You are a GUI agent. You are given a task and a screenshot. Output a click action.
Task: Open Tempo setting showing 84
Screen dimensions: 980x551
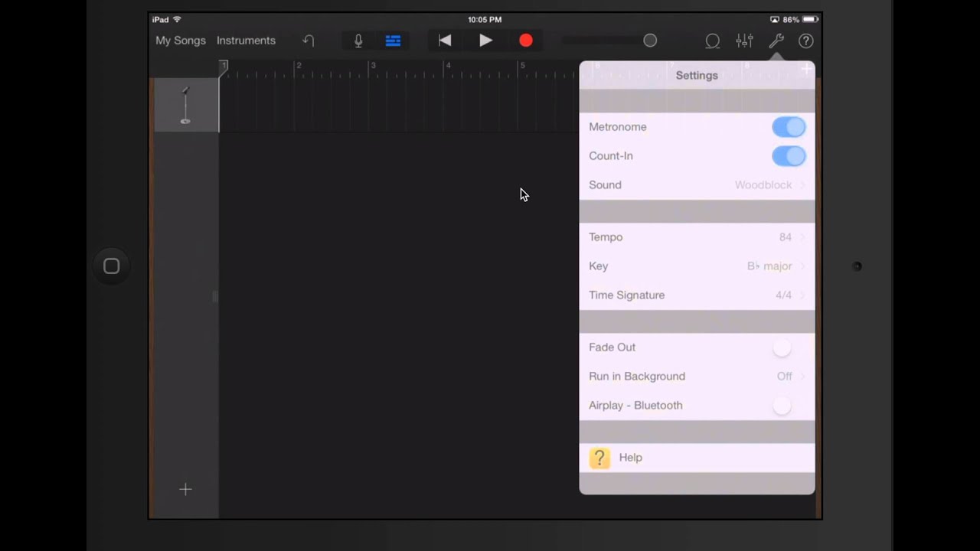697,237
